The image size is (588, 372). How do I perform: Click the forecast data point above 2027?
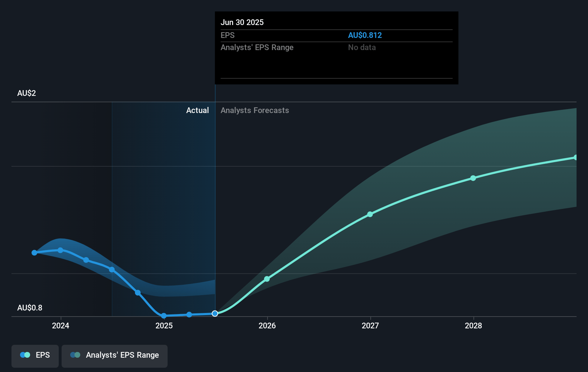coord(370,214)
